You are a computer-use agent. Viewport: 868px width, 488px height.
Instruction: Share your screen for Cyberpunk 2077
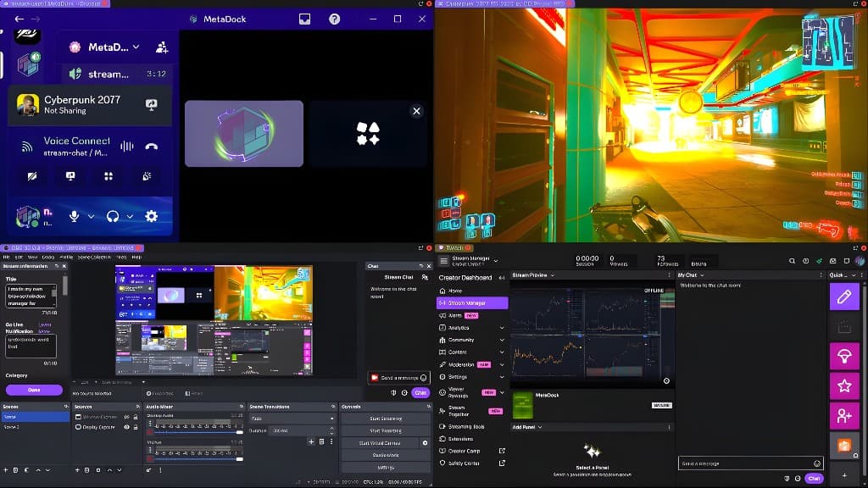(152, 104)
